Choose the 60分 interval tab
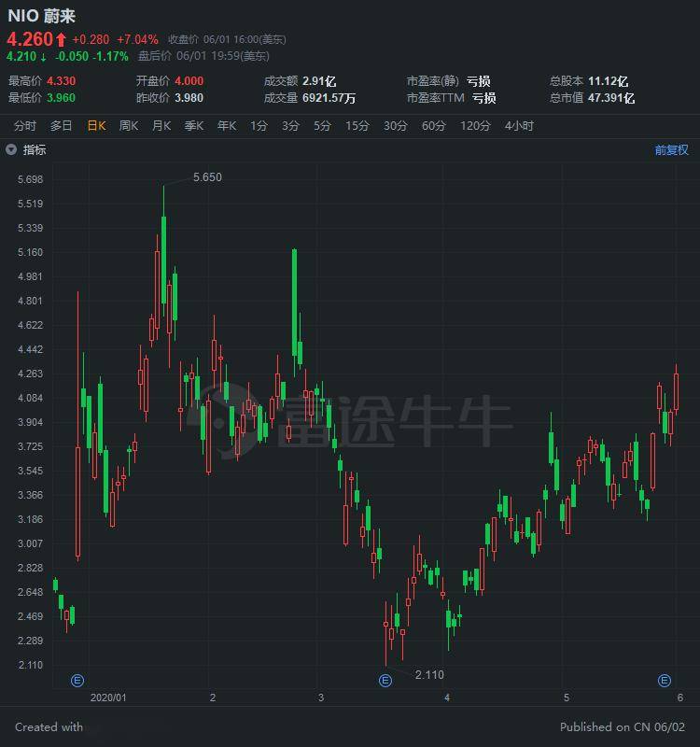 point(433,126)
